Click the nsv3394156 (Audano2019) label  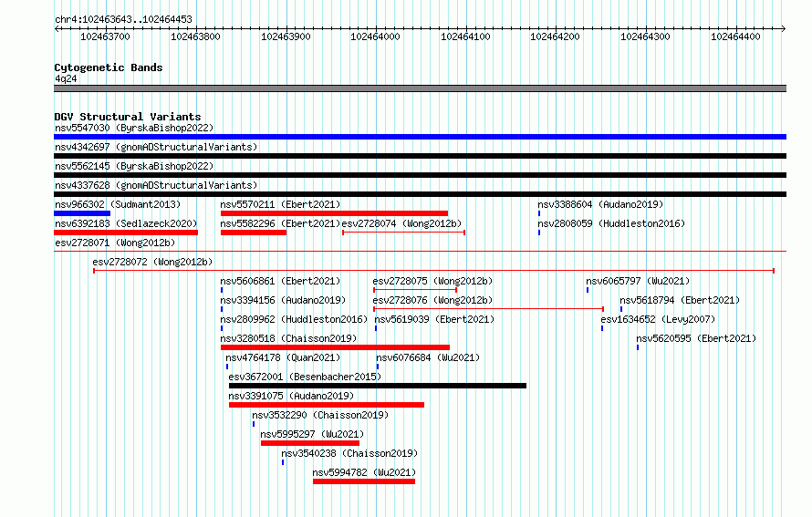283,300
